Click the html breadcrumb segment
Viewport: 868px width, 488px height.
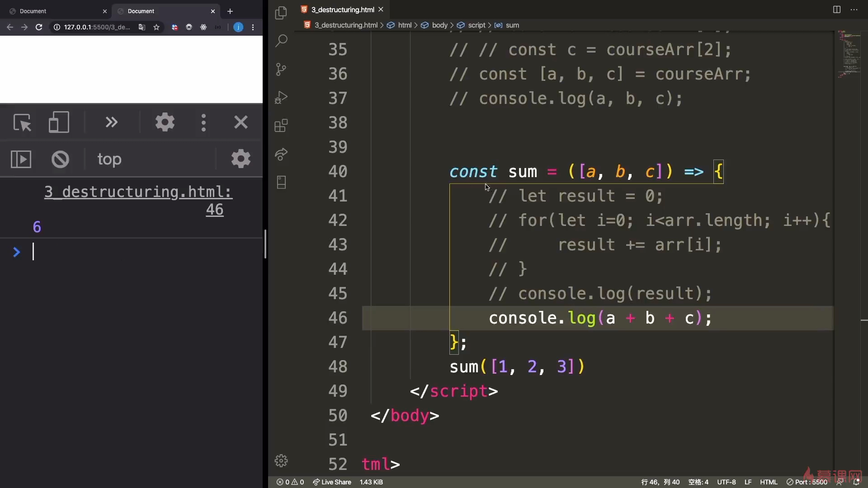pyautogui.click(x=405, y=25)
